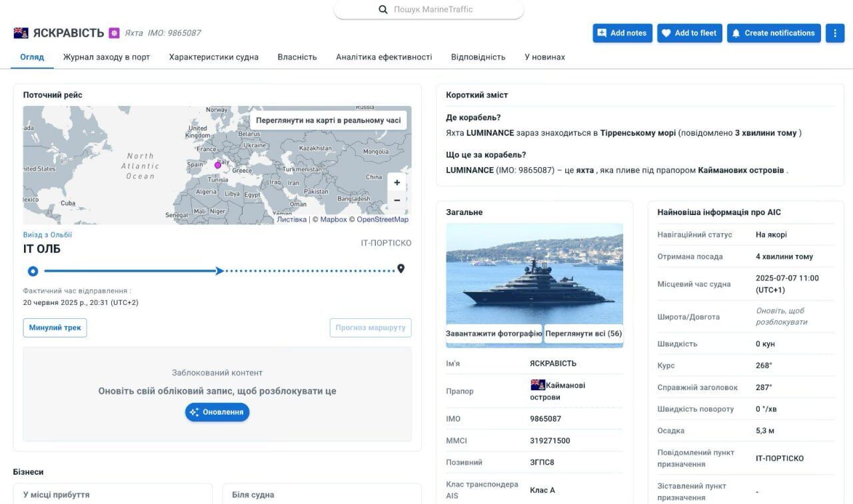Image resolution: width=853 pixels, height=504 pixels.
Task: Click the Cayman flag icon beside ЯСКРАВІСТЬ title
Action: (21, 33)
